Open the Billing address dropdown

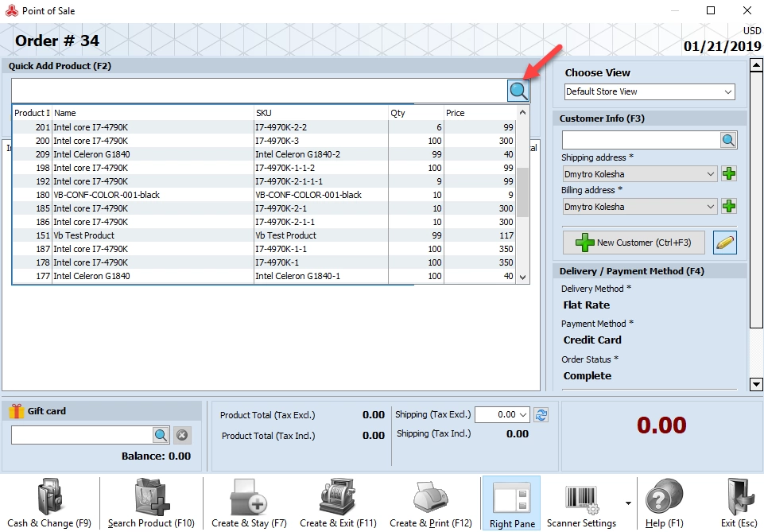click(x=639, y=207)
